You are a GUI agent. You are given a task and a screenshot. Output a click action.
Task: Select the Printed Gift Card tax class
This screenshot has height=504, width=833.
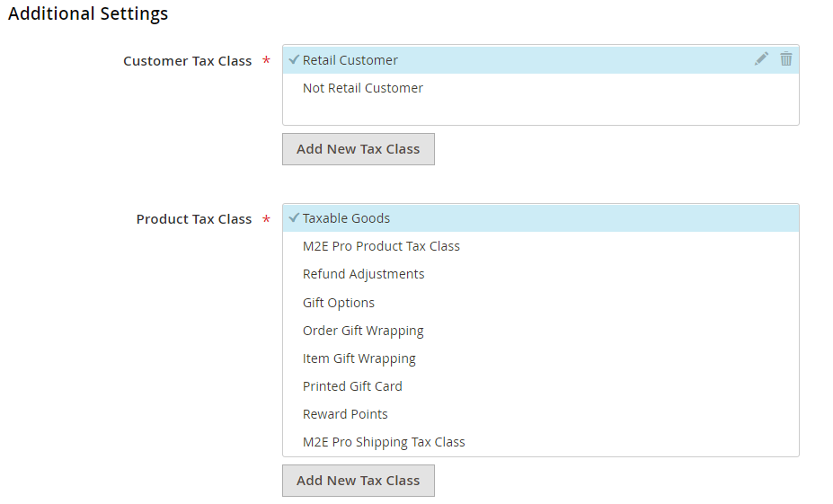tap(352, 386)
